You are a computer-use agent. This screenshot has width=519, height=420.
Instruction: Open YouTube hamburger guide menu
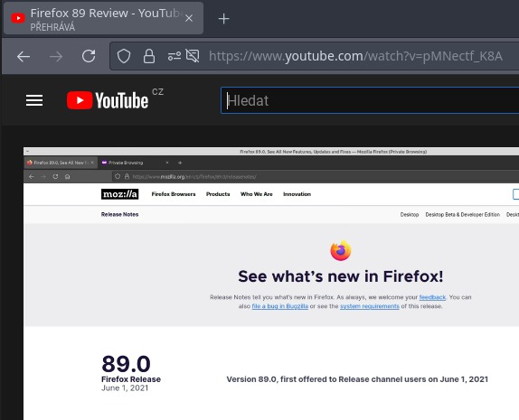[34, 100]
